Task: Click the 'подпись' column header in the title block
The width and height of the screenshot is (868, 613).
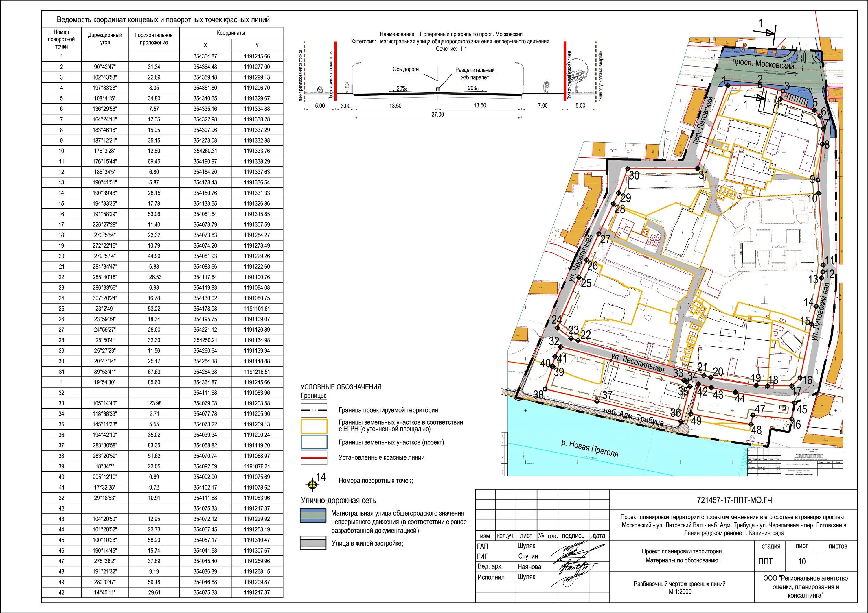Action: point(573,536)
